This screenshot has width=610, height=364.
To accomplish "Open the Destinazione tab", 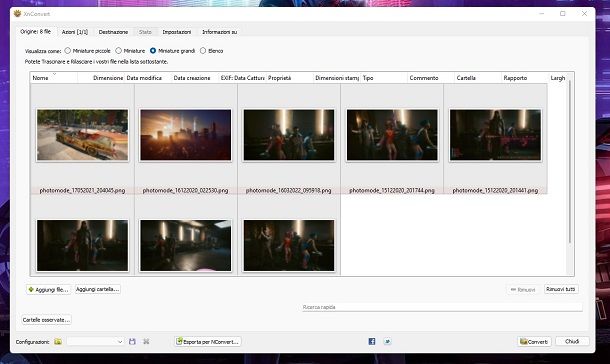I will point(113,32).
